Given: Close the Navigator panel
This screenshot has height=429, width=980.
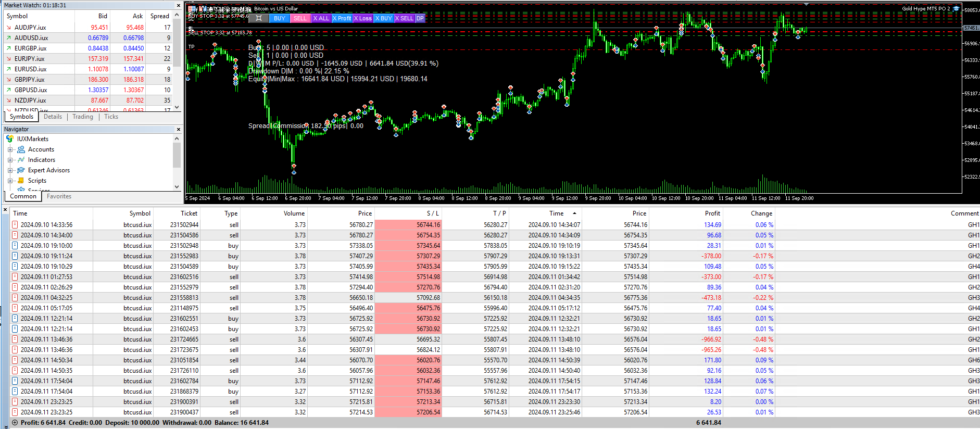Looking at the screenshot, I should [178, 129].
